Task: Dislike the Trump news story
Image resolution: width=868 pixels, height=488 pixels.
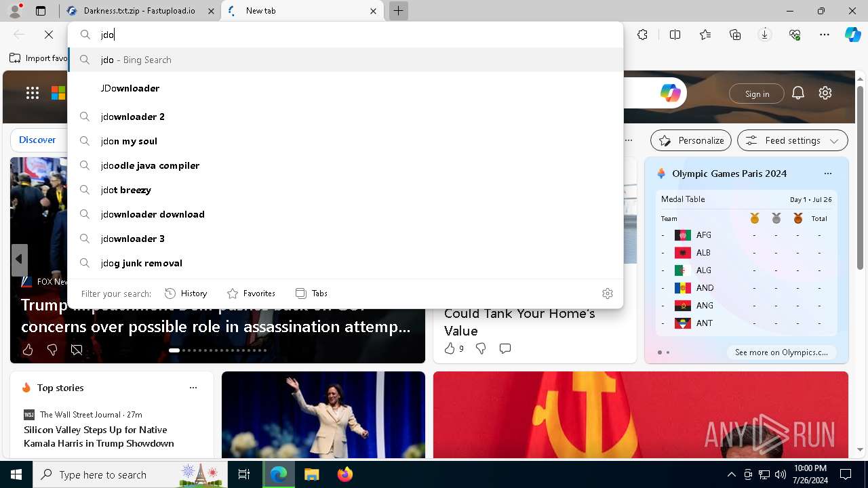Action: pyautogui.click(x=52, y=350)
